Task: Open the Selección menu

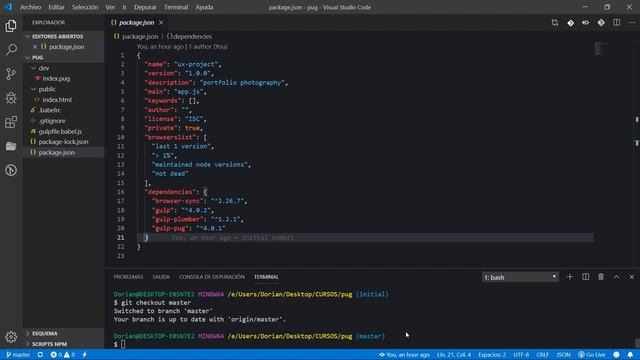Action: point(85,7)
